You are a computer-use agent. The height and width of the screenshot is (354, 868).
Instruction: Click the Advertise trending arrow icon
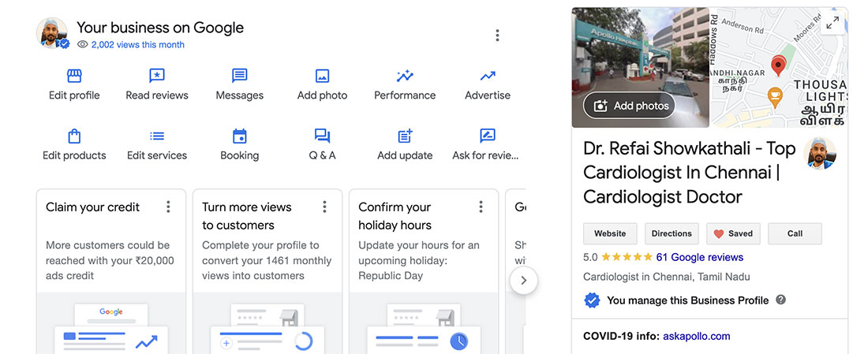[x=488, y=76]
